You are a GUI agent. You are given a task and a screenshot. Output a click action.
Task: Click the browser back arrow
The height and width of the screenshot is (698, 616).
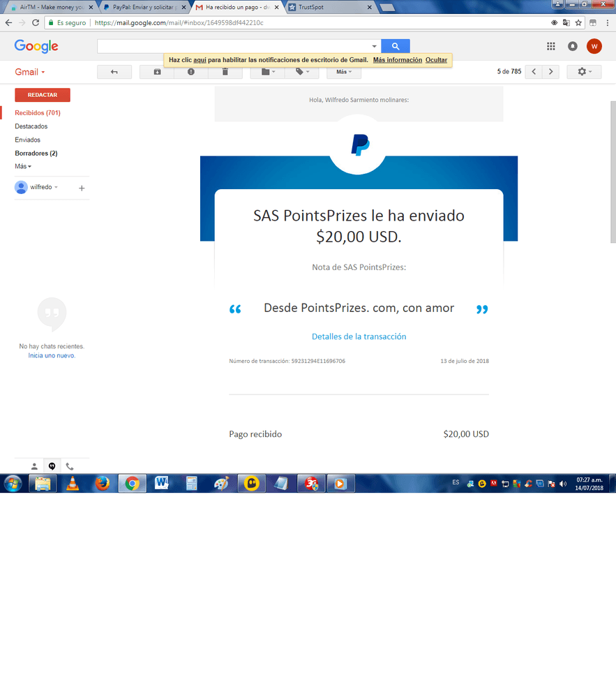point(8,23)
